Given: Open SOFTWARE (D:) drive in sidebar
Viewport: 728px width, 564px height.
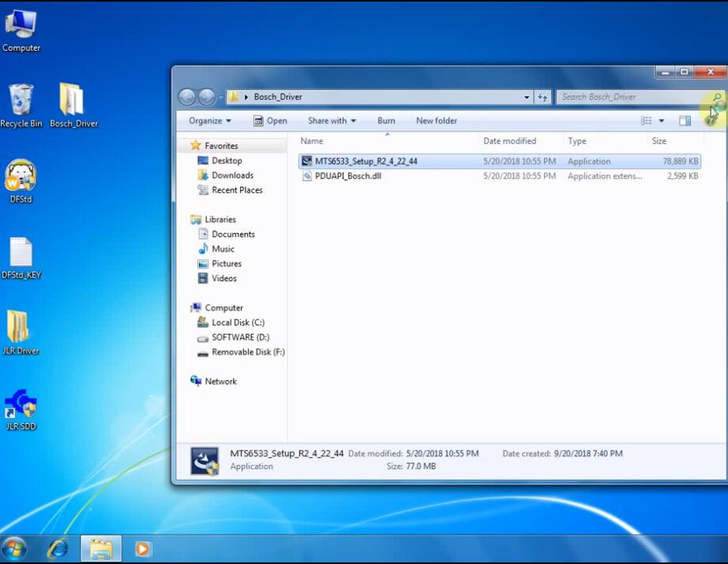Looking at the screenshot, I should coord(234,337).
